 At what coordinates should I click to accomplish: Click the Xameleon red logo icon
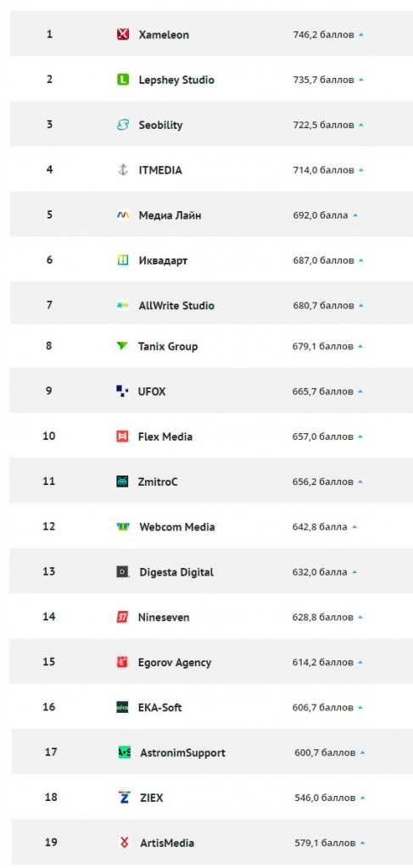tap(123, 34)
